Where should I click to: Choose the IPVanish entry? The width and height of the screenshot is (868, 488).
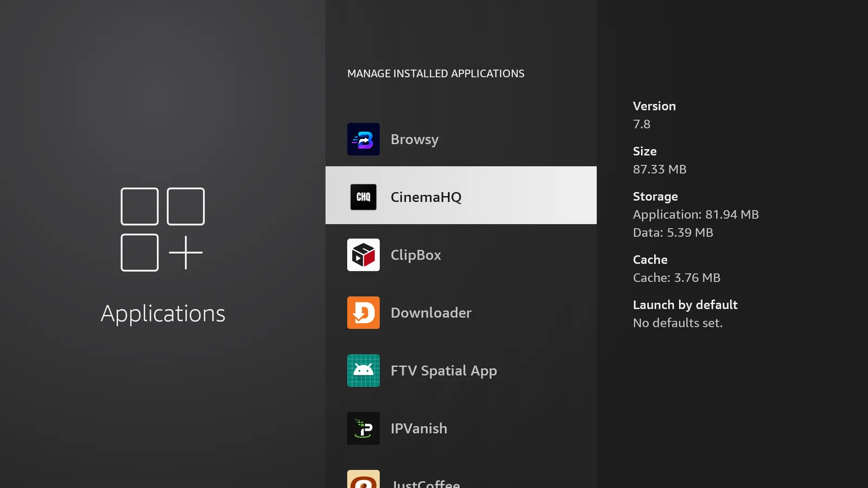coord(461,428)
